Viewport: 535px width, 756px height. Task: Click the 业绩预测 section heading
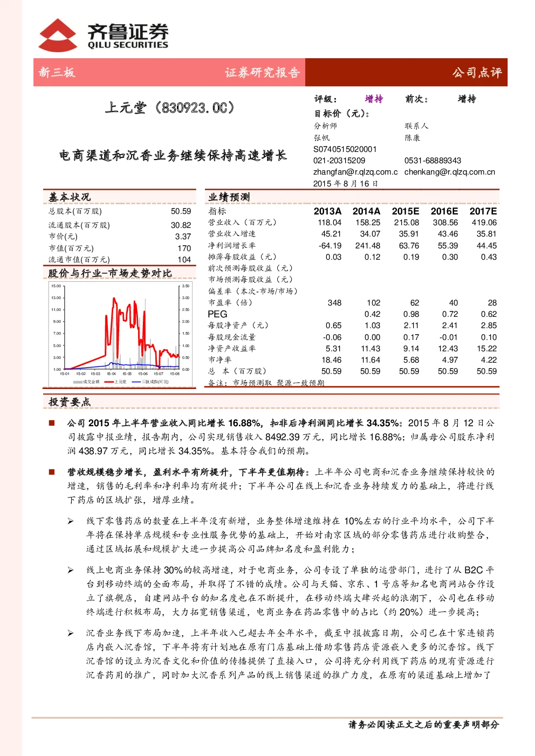click(229, 197)
